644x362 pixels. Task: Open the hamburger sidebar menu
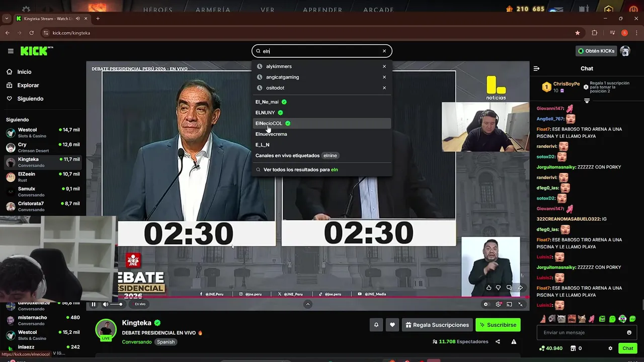11,51
